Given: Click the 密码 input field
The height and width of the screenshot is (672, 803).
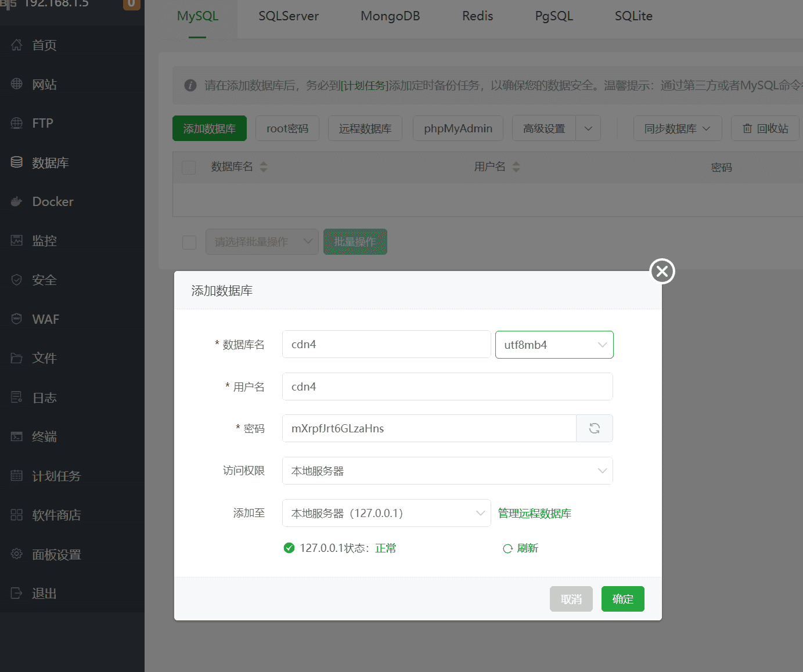Looking at the screenshot, I should pos(430,428).
